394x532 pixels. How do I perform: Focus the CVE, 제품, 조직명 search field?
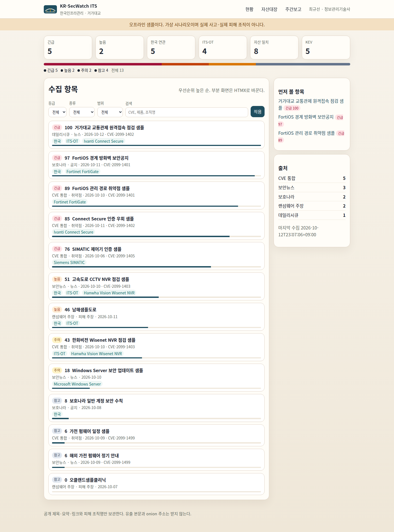point(187,112)
